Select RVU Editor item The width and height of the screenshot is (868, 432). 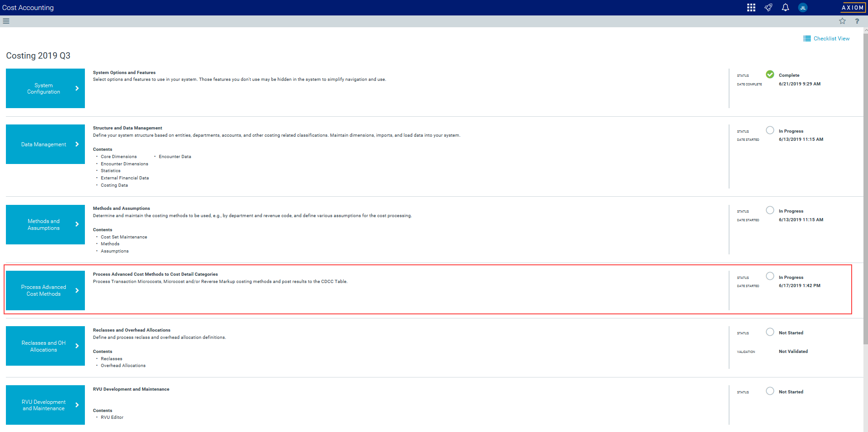tap(112, 417)
